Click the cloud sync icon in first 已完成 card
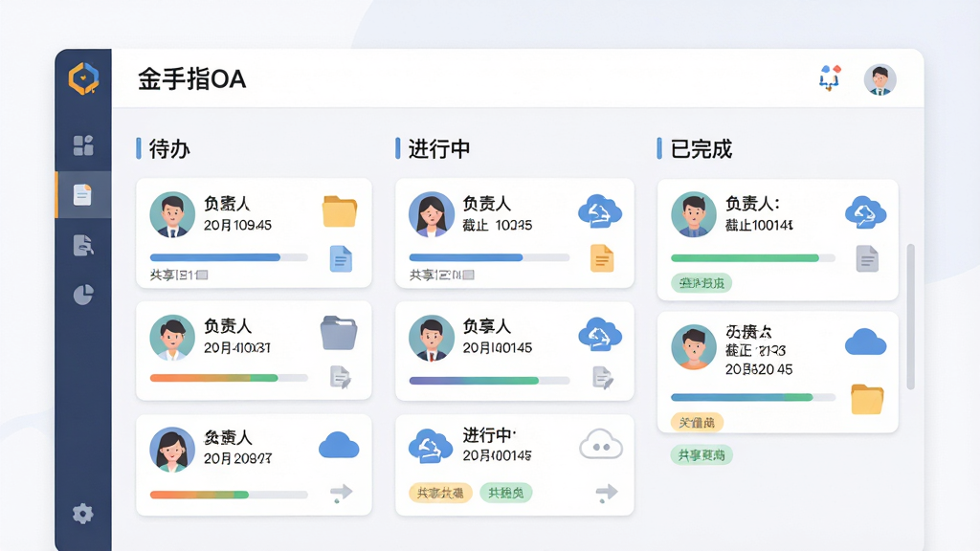 click(x=865, y=212)
